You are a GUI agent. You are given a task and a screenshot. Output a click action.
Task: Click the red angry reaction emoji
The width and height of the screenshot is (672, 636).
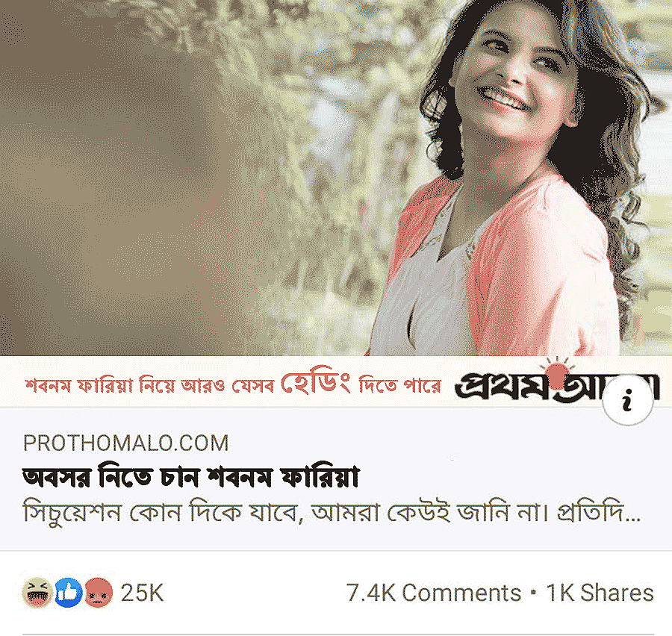tap(99, 593)
